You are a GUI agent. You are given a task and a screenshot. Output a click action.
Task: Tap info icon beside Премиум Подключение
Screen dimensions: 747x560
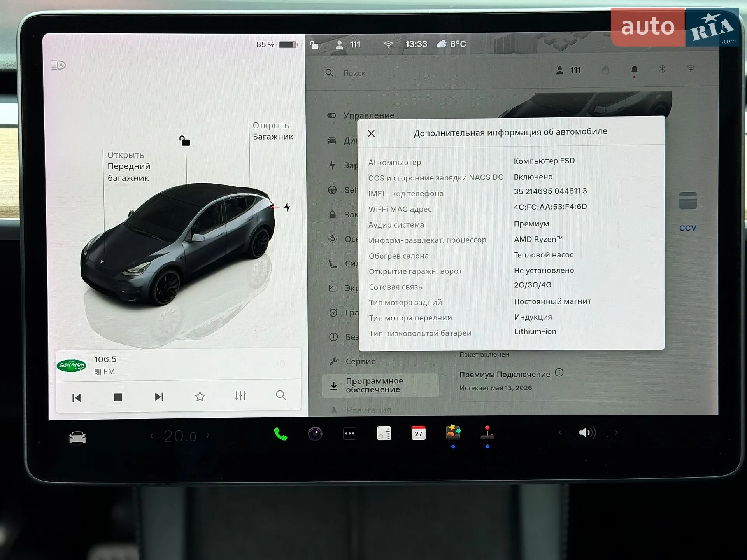(x=559, y=373)
